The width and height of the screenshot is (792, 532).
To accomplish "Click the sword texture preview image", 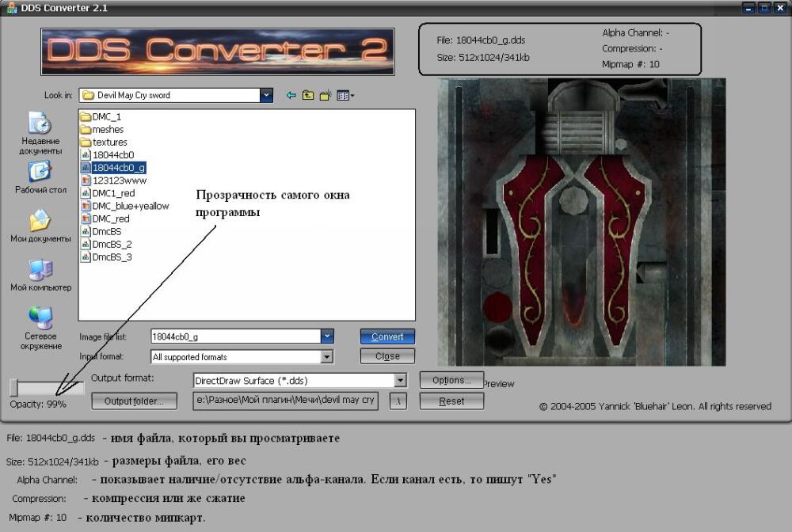I will tap(581, 222).
